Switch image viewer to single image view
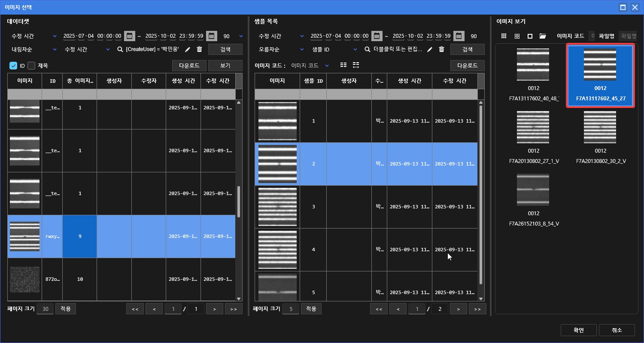 coord(530,36)
